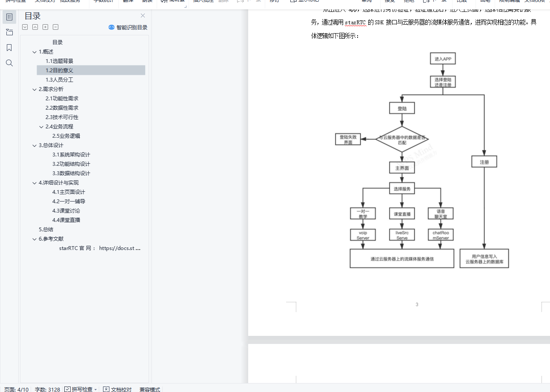Screen dimensions: 550x392
Task: Go to heading 6.参考文献
Action: pos(51,239)
